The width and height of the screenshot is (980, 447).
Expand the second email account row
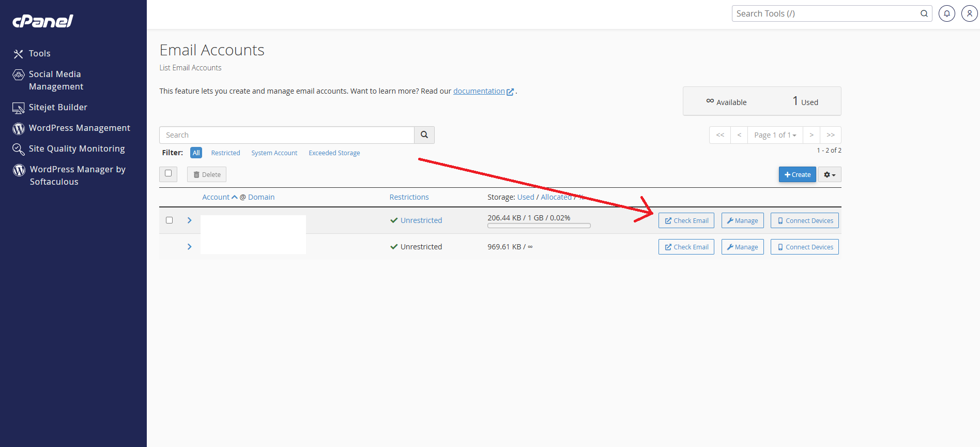pos(189,247)
